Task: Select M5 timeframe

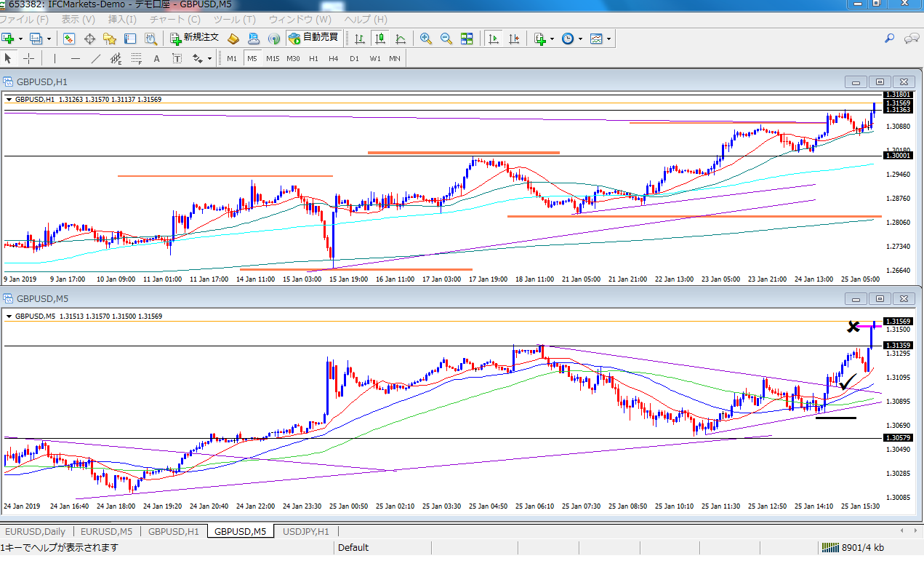Action: tap(252, 58)
